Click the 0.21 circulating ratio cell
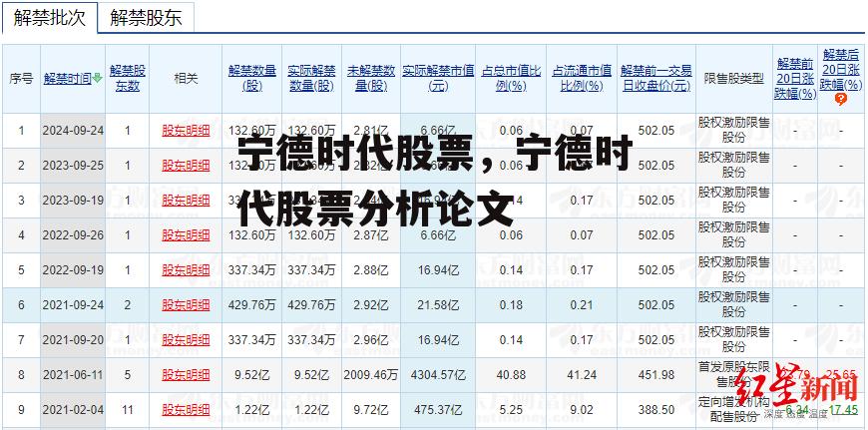The height and width of the screenshot is (430, 868). [582, 305]
